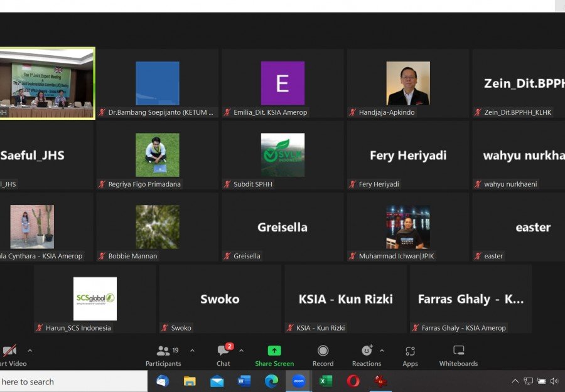The image size is (565, 392).
Task: Open the Participants panel
Action: pos(163,355)
